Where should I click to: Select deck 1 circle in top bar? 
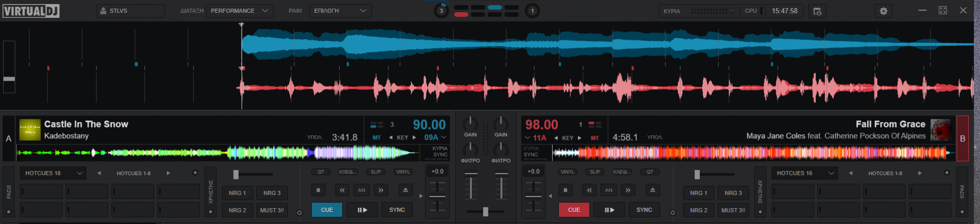532,11
